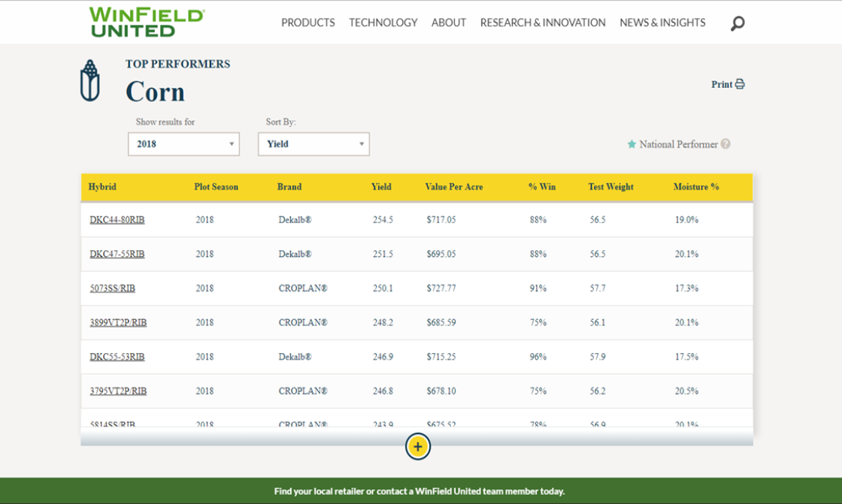
Task: Click the Sort By label
Action: 281,122
